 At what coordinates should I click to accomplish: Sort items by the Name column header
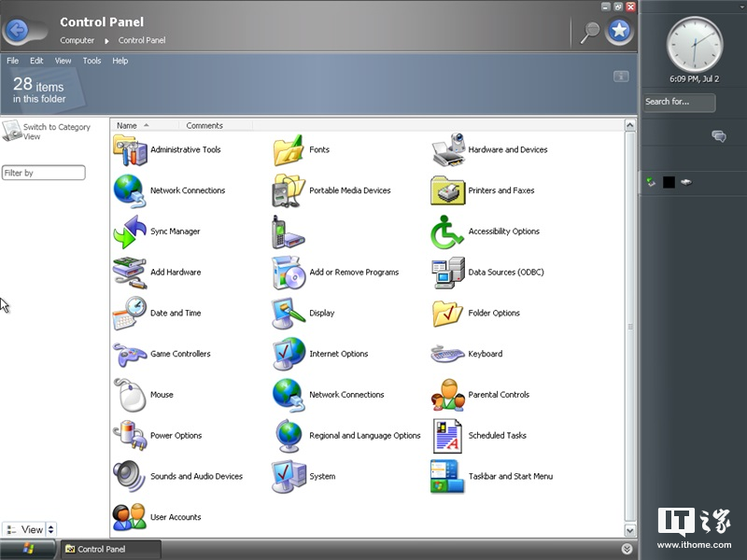click(x=127, y=125)
